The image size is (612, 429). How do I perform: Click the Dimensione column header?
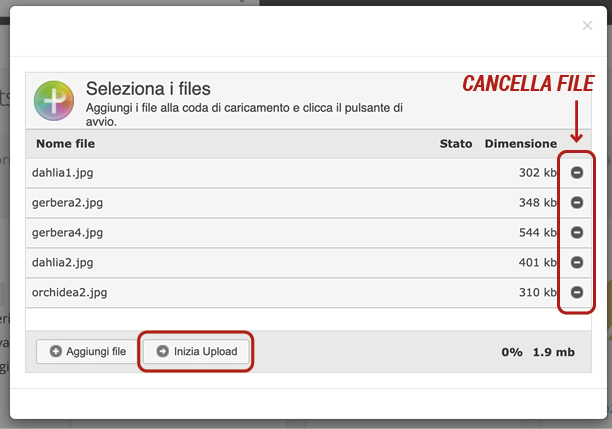521,144
